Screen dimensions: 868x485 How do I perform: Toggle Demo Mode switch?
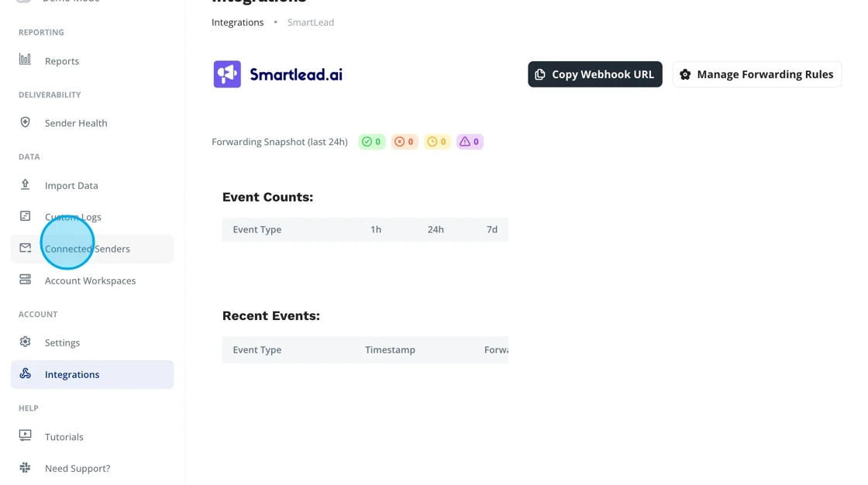tap(23, 2)
